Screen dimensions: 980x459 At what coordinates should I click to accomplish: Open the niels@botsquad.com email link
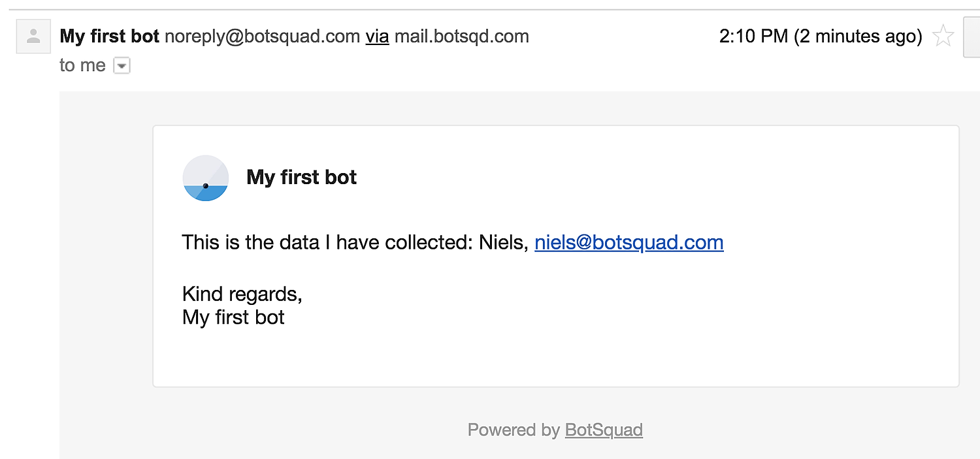pyautogui.click(x=629, y=242)
